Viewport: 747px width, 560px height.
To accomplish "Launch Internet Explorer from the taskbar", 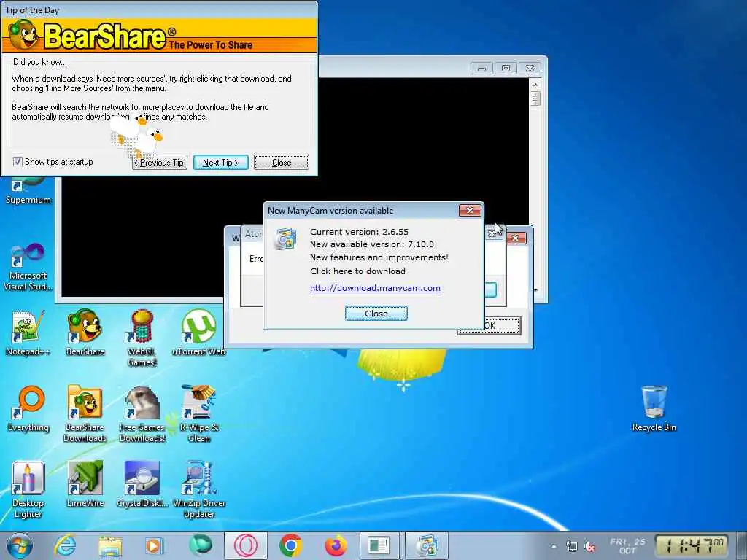I will pos(65,545).
